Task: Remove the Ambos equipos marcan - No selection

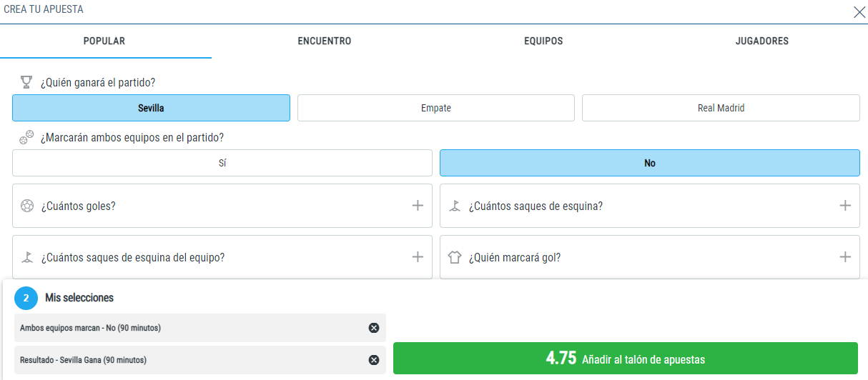Action: coord(373,328)
